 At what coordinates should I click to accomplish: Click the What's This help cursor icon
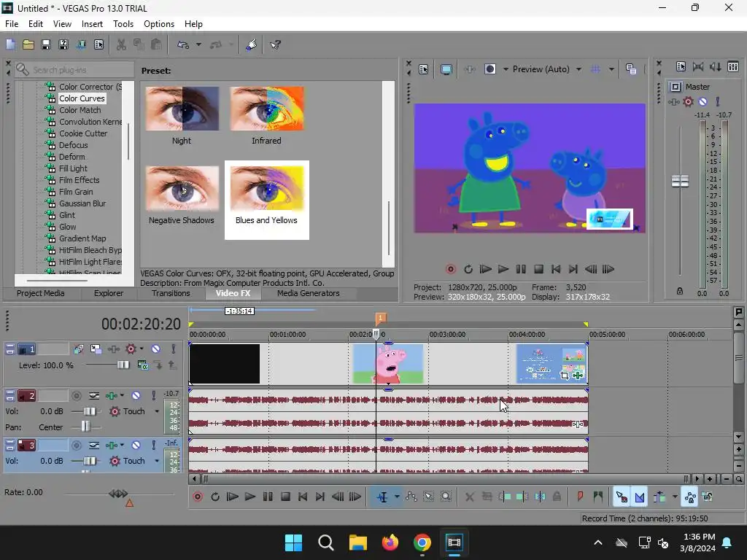click(275, 44)
